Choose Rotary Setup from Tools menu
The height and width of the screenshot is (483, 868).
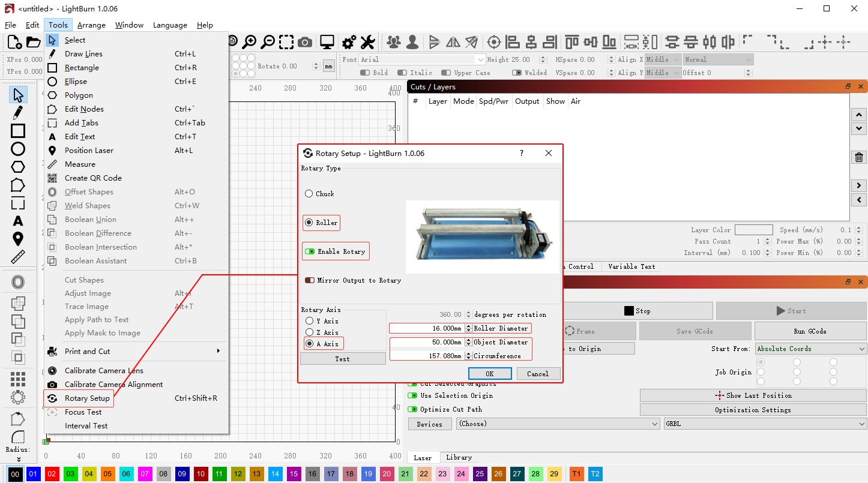click(x=136, y=398)
